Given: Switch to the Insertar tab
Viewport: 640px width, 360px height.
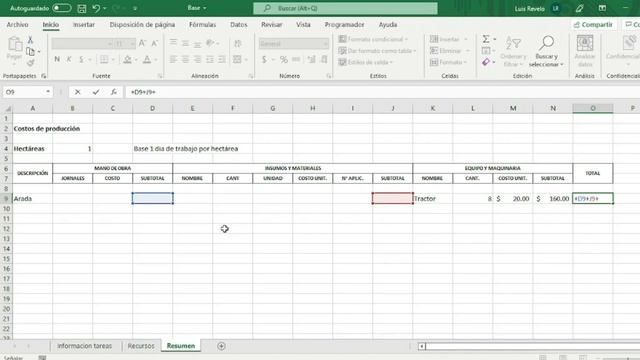Looking at the screenshot, I should point(84,24).
